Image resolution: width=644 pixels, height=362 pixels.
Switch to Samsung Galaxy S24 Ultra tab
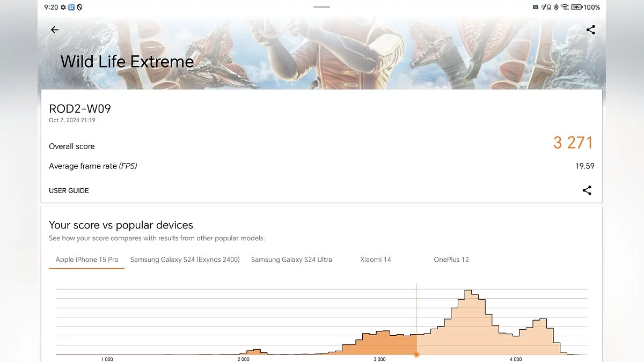[291, 260]
